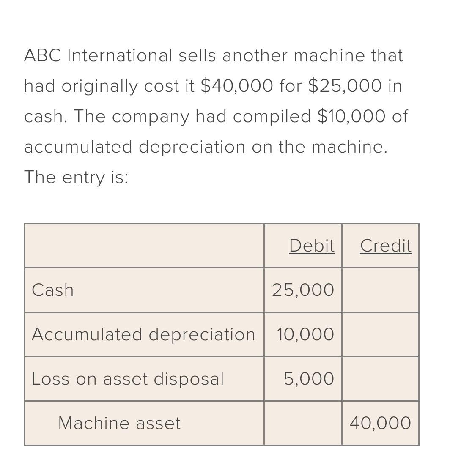Image resolution: width=450 pixels, height=476 pixels.
Task: Click the 5,000 debit amount
Action: tap(309, 378)
